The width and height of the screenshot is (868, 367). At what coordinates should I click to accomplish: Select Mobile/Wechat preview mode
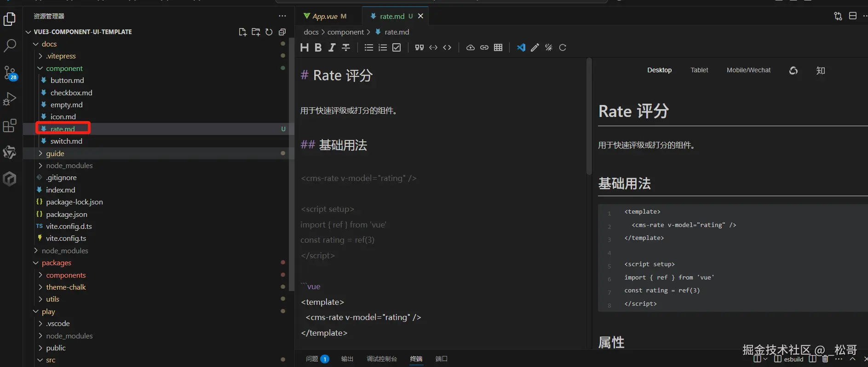[748, 70]
